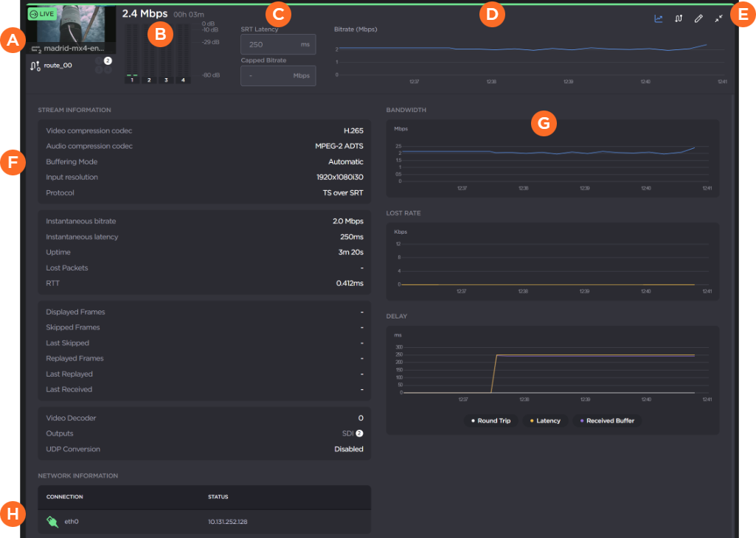The image size is (756, 538).
Task: Click the green LIVE status badge
Action: coord(44,13)
